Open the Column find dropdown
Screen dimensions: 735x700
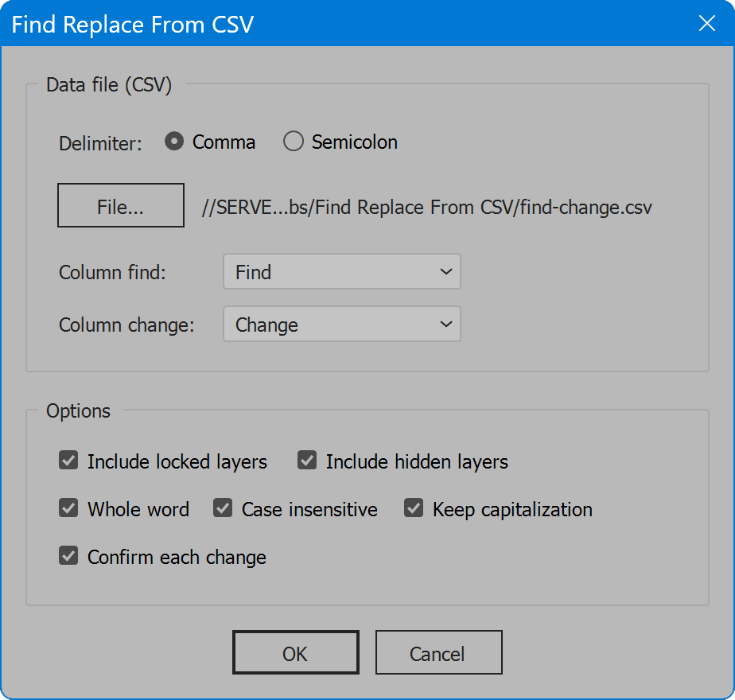(342, 272)
